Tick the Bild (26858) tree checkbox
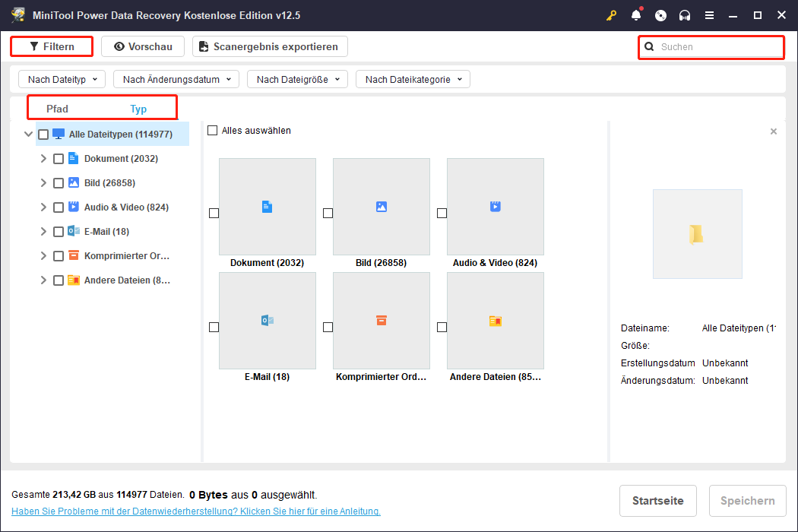Viewport: 798px width, 532px height. point(59,183)
